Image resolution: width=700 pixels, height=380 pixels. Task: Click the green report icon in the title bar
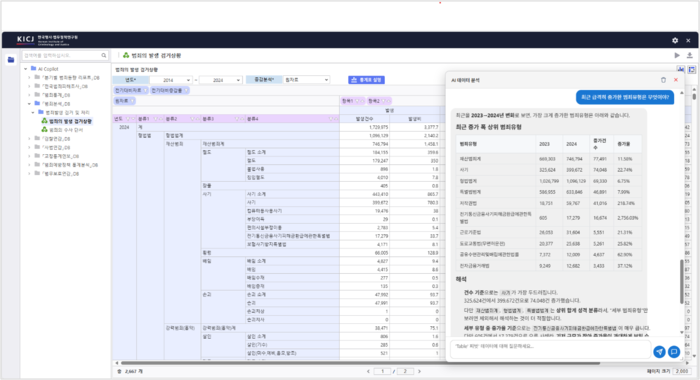[x=126, y=55]
